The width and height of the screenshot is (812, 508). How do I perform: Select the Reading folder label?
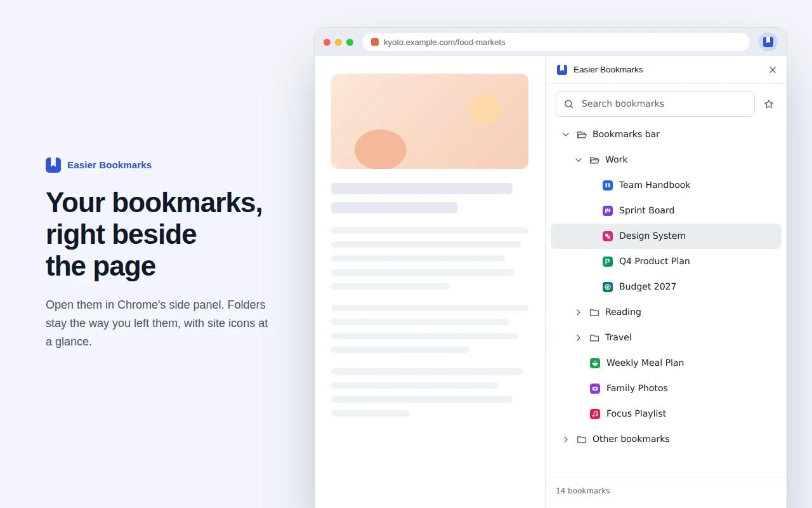click(623, 312)
